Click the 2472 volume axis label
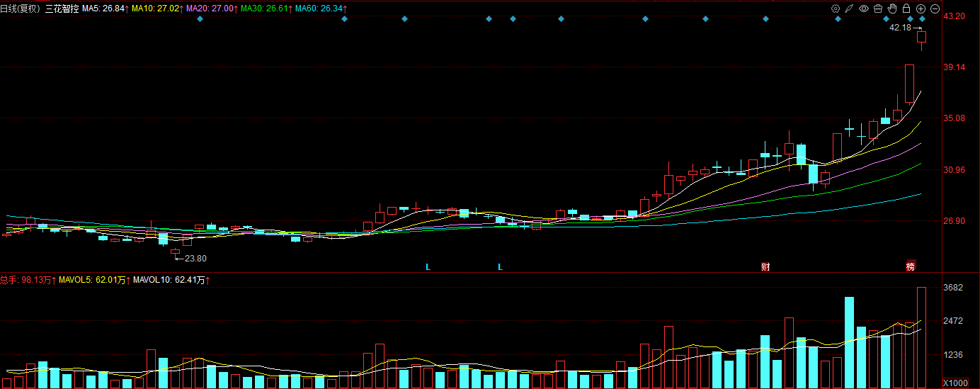Image resolution: width=980 pixels, height=389 pixels. click(953, 321)
